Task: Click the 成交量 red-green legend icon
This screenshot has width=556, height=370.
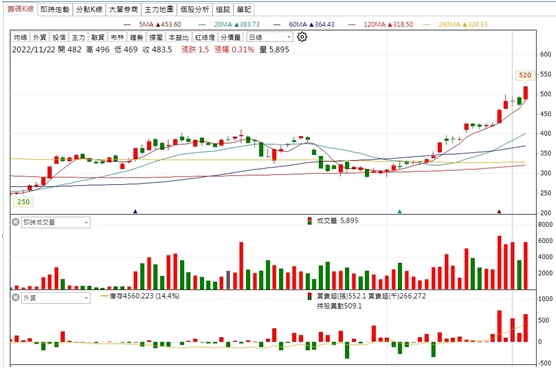Action: tap(310, 221)
